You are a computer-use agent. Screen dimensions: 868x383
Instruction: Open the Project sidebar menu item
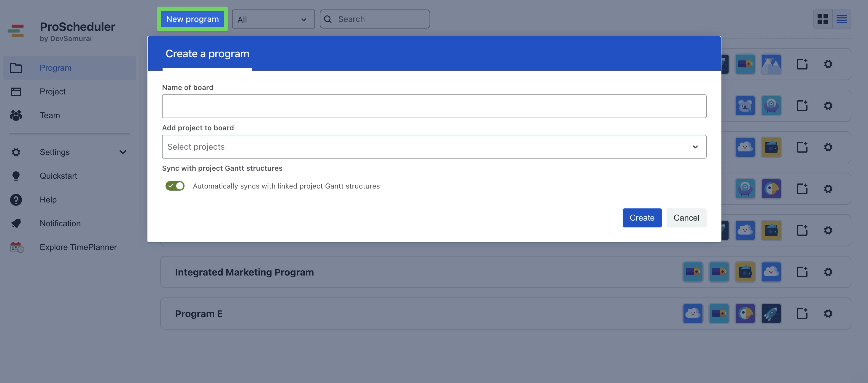pos(53,91)
